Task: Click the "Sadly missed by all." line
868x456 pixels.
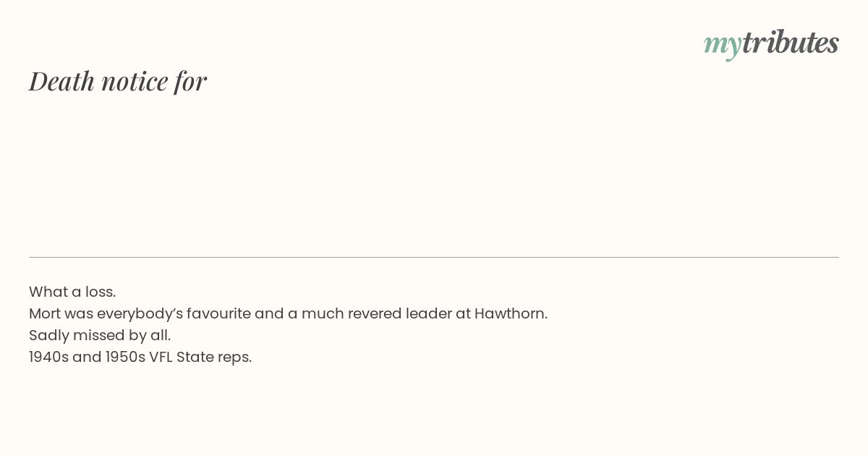Action: coord(100,335)
